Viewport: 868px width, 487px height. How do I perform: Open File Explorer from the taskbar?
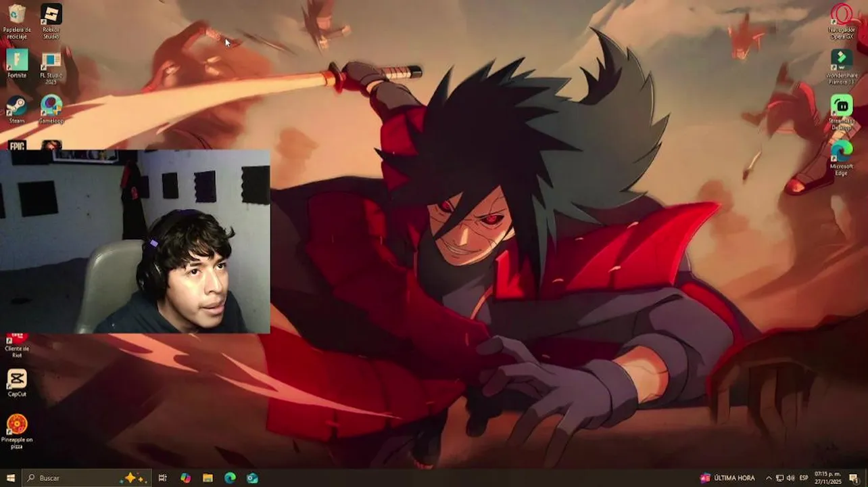point(208,478)
